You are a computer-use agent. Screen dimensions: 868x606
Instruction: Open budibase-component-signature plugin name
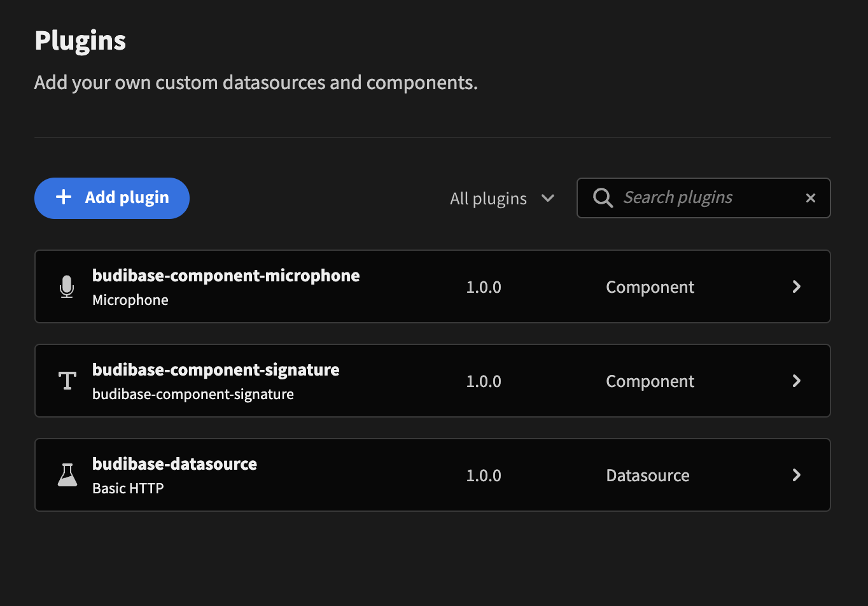[x=216, y=370]
